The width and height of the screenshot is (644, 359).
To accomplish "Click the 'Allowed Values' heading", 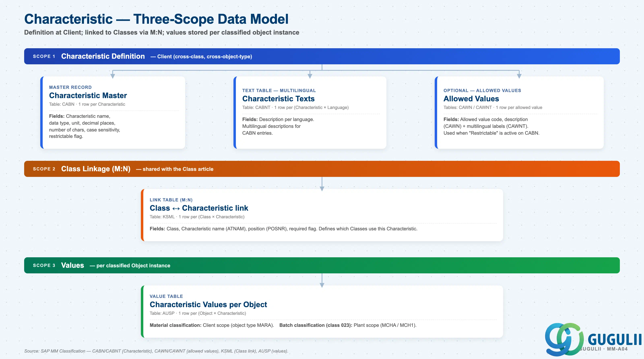I will pos(471,99).
